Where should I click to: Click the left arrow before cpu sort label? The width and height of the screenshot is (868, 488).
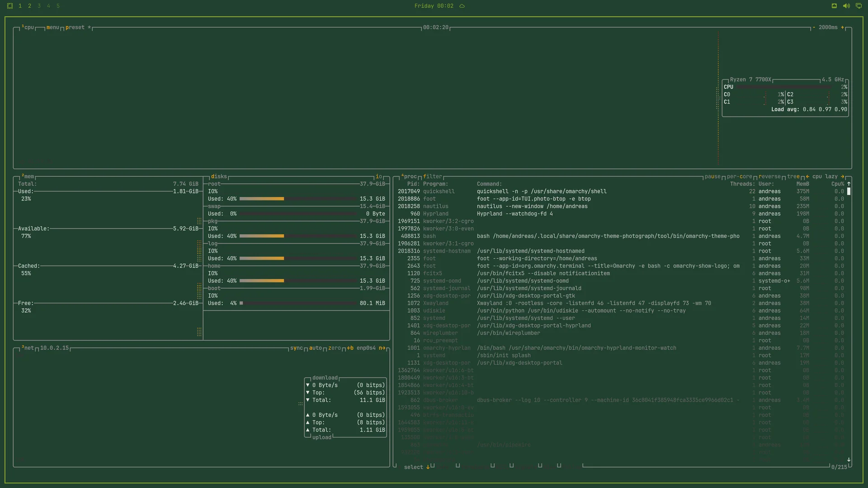tap(807, 177)
